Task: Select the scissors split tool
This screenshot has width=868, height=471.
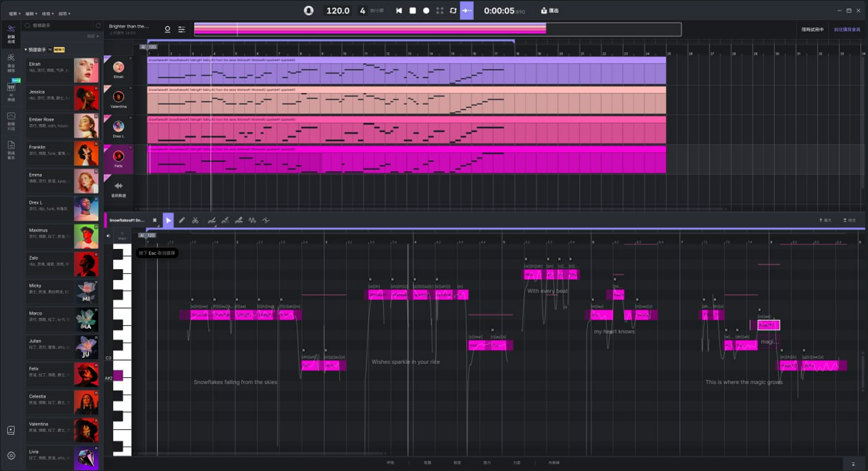Action: tap(195, 220)
